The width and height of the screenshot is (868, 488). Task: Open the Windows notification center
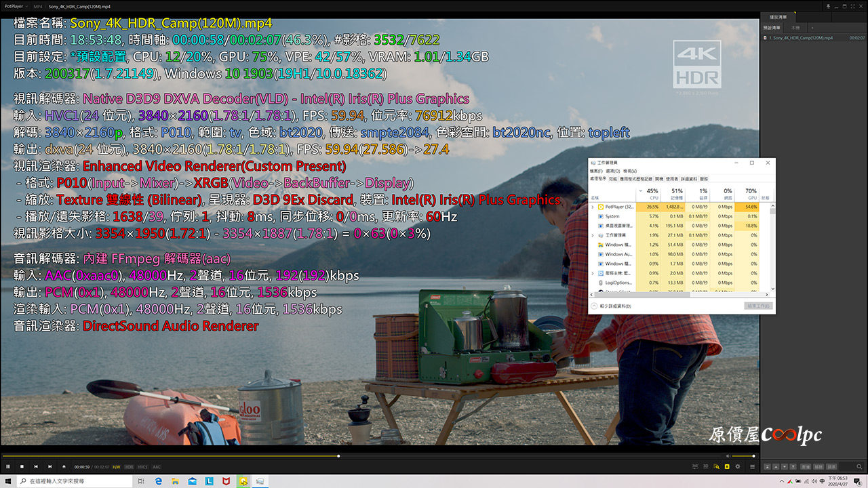857,482
